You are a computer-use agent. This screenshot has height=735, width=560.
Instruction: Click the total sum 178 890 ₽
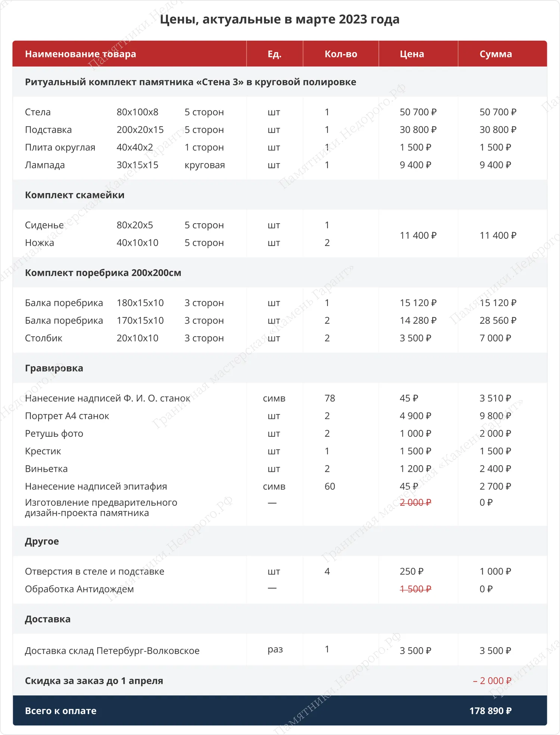pos(490,711)
